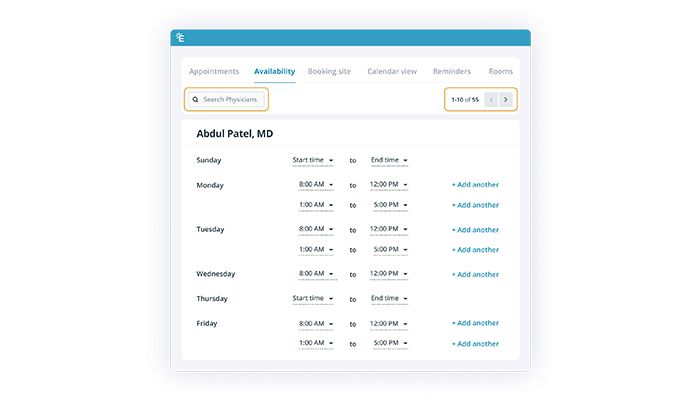Click the Abdul Patel, MD heading

click(235, 134)
